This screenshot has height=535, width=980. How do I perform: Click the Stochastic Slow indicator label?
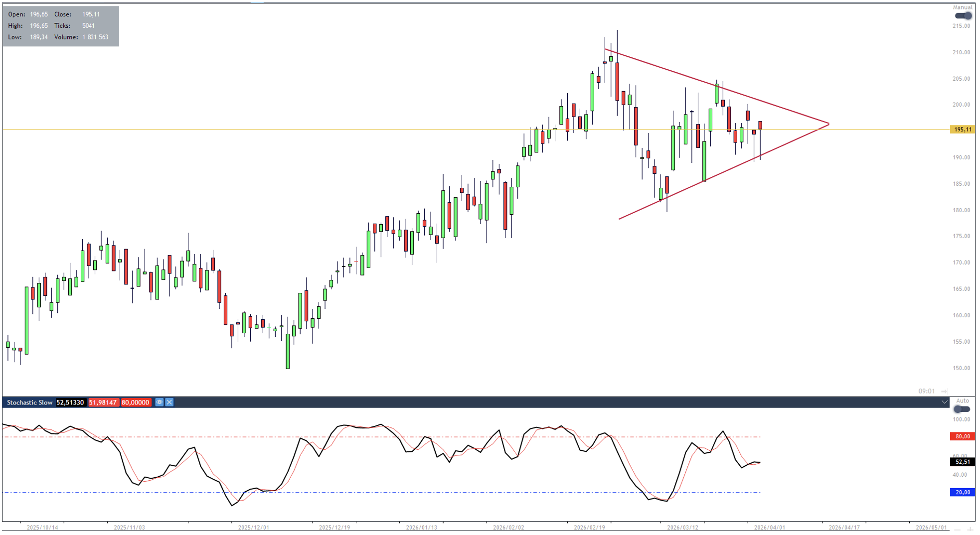coord(29,402)
